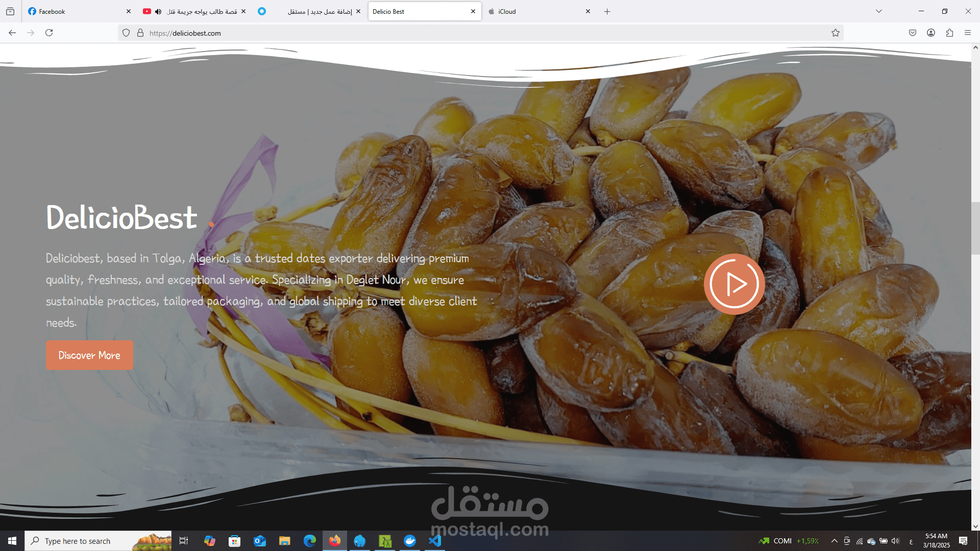Open Visual Studio Code from taskbar
980x551 pixels.
435,541
